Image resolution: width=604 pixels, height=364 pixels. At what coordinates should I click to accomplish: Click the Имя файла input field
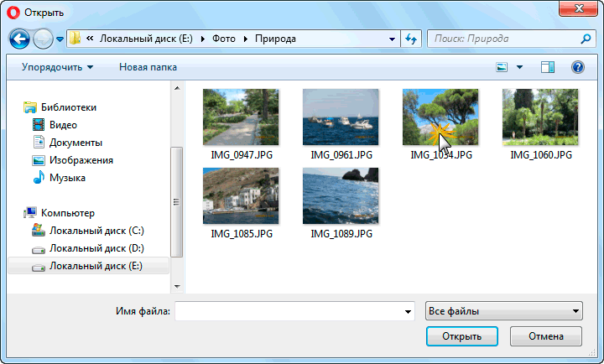(294, 311)
